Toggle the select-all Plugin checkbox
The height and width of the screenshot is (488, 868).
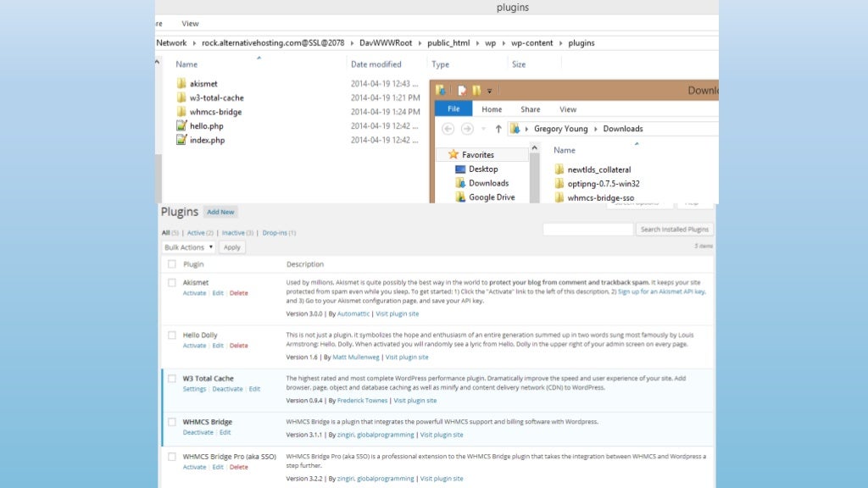pyautogui.click(x=171, y=264)
